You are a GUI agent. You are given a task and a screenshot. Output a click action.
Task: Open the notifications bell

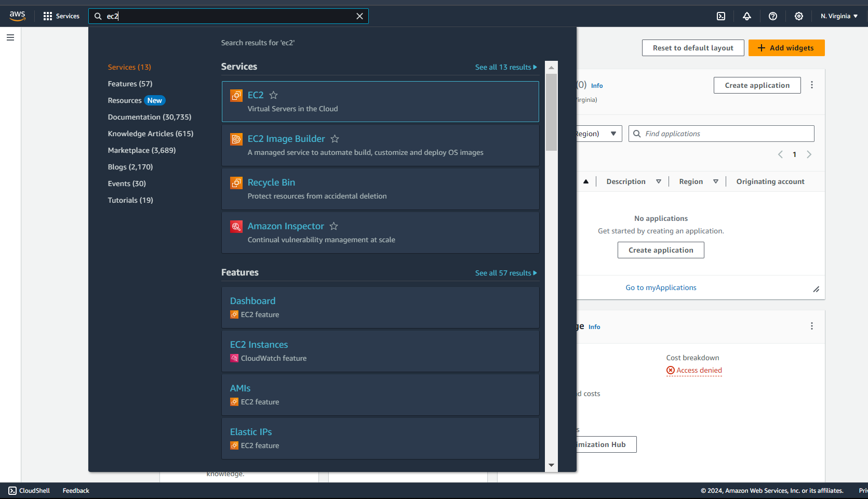pos(747,16)
